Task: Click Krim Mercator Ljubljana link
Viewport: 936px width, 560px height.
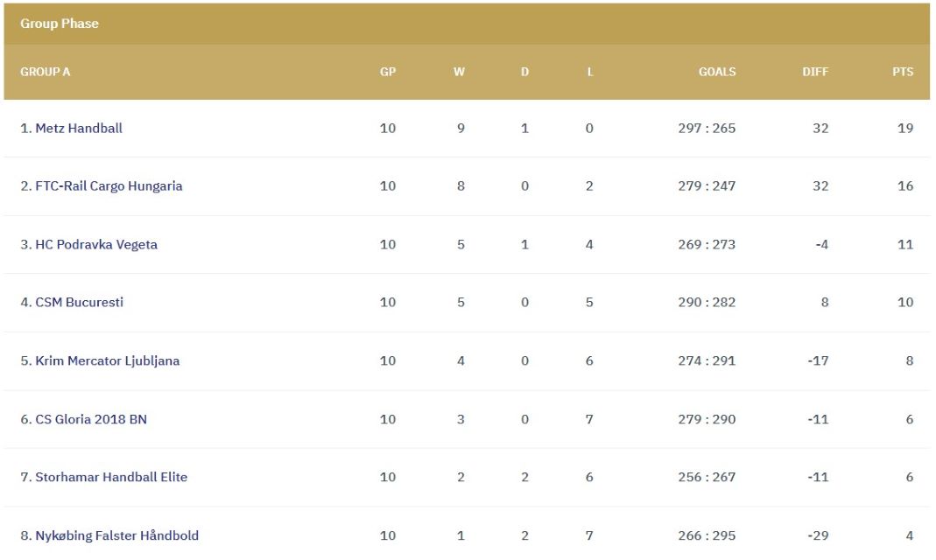Action: coord(107,361)
